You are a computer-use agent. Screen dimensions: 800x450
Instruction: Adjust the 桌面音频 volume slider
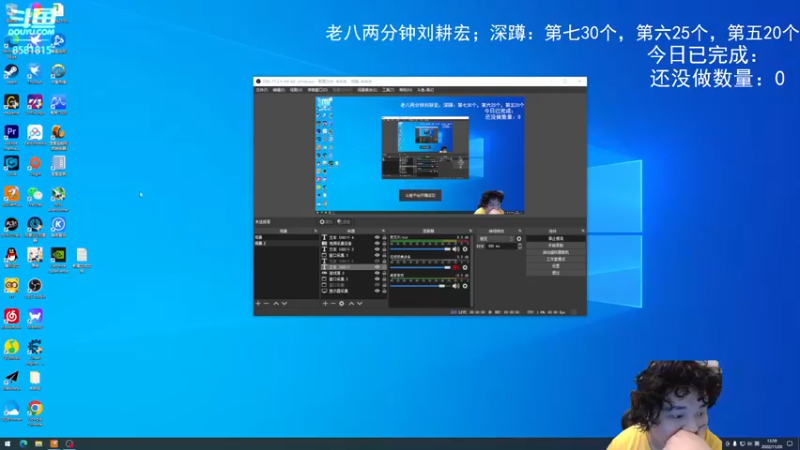pos(420,286)
